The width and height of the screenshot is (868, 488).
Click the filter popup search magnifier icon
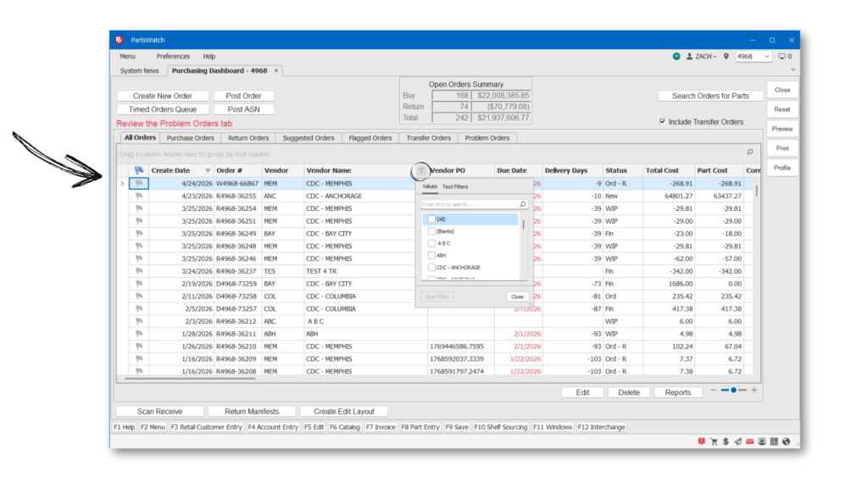click(522, 205)
